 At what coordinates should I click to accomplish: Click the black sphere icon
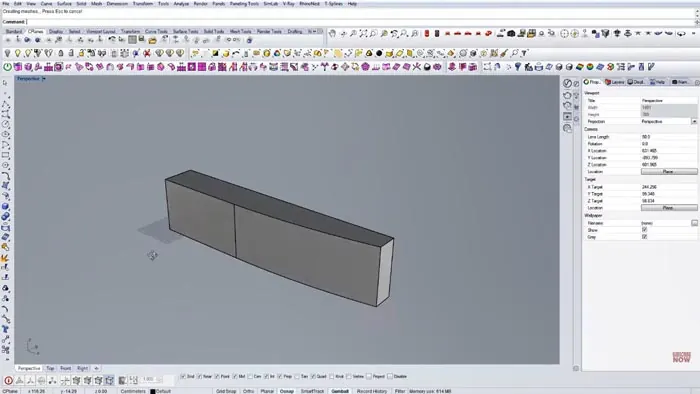[379, 54]
